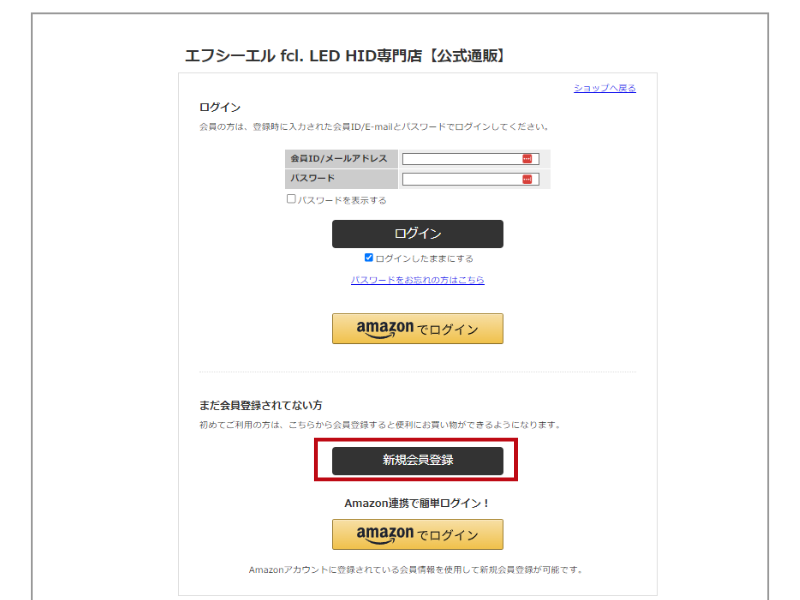The image size is (800, 600).
Task: Click the パスワードを表示する label text
Action: tap(342, 200)
